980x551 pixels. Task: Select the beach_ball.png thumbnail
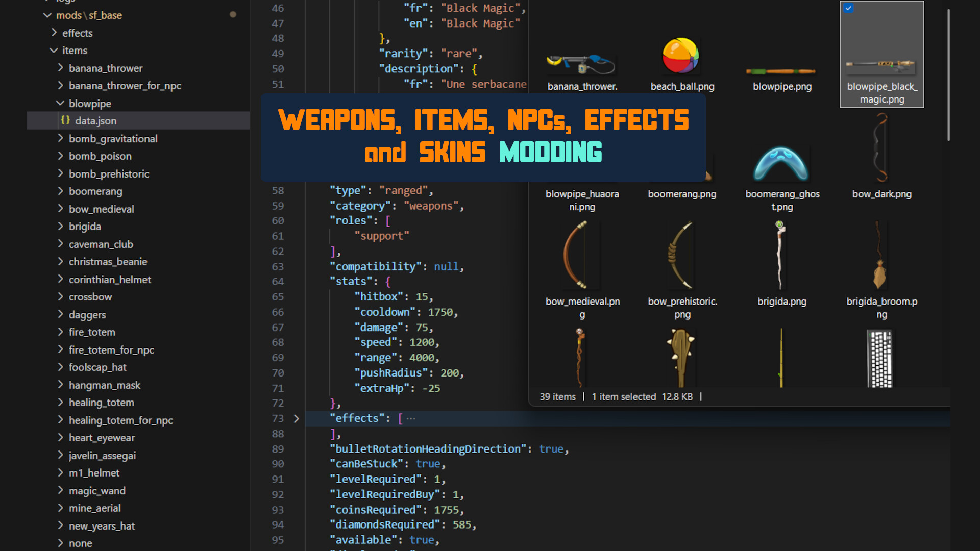click(682, 56)
